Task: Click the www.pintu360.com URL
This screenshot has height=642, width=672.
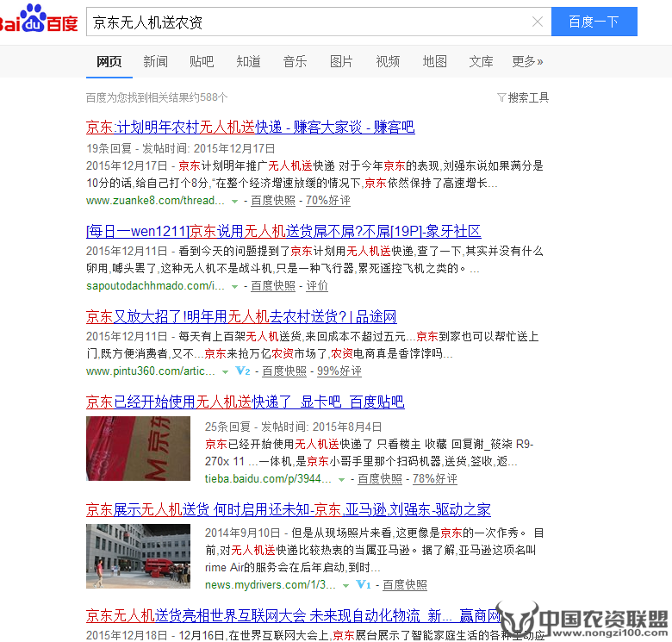Action: pos(151,371)
